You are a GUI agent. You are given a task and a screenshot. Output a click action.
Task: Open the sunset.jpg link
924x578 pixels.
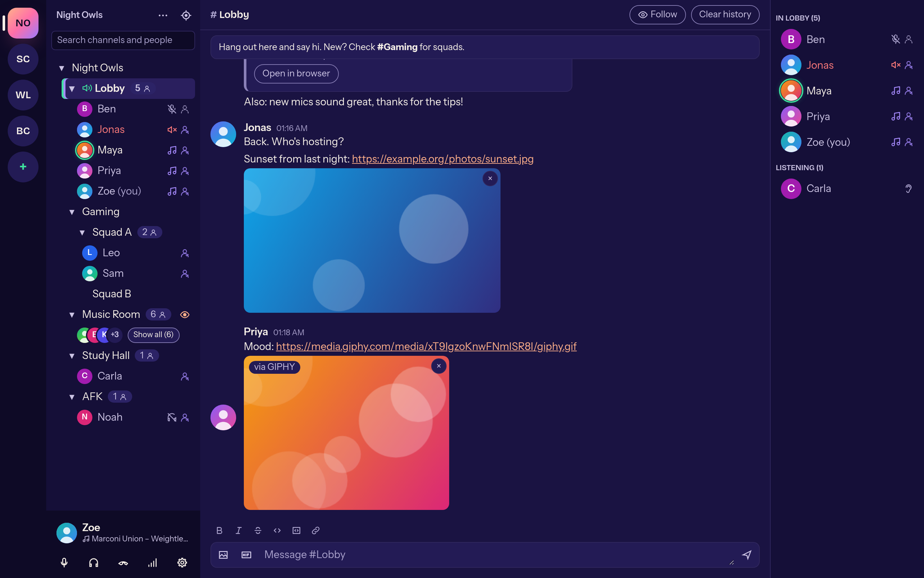point(442,159)
